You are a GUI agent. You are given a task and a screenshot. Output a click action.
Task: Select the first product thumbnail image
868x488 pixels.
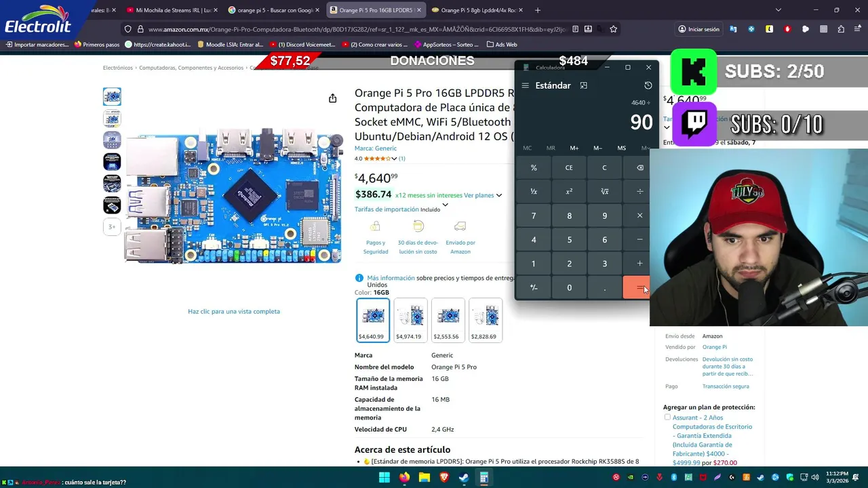112,96
